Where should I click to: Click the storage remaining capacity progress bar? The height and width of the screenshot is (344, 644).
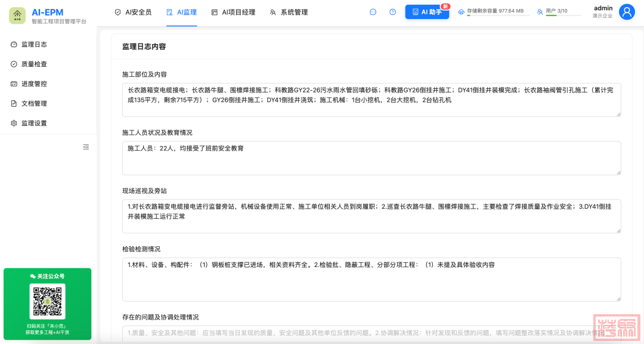(497, 16)
